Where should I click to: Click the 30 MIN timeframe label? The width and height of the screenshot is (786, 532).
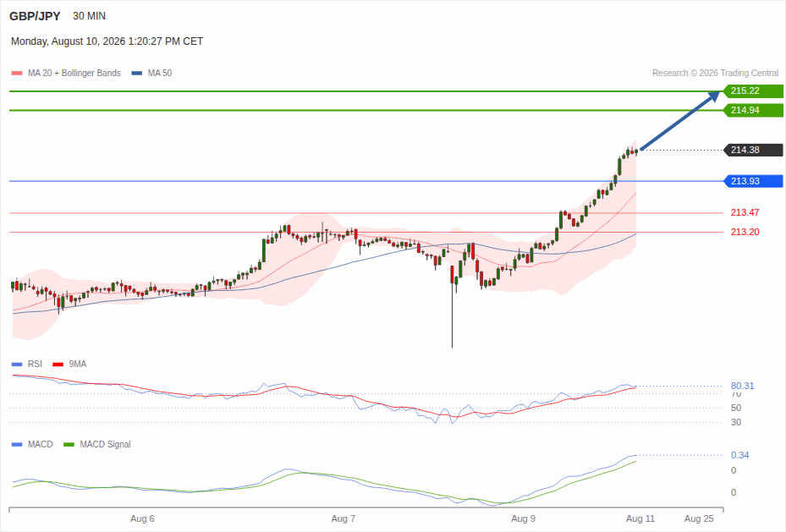(x=89, y=16)
